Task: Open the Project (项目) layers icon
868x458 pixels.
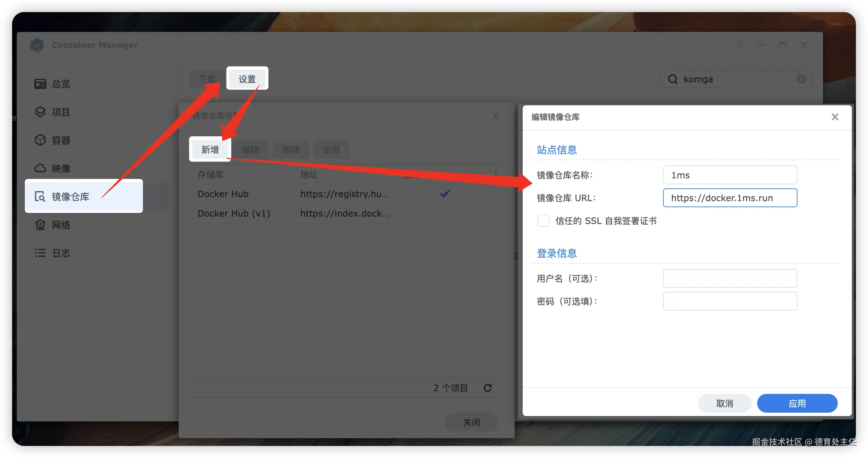Action: (x=40, y=112)
